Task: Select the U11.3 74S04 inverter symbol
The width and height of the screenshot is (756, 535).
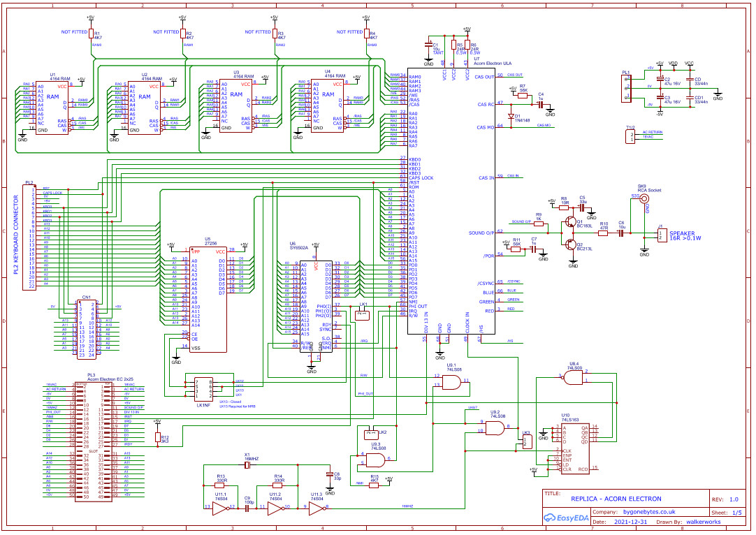Action: coord(317,508)
